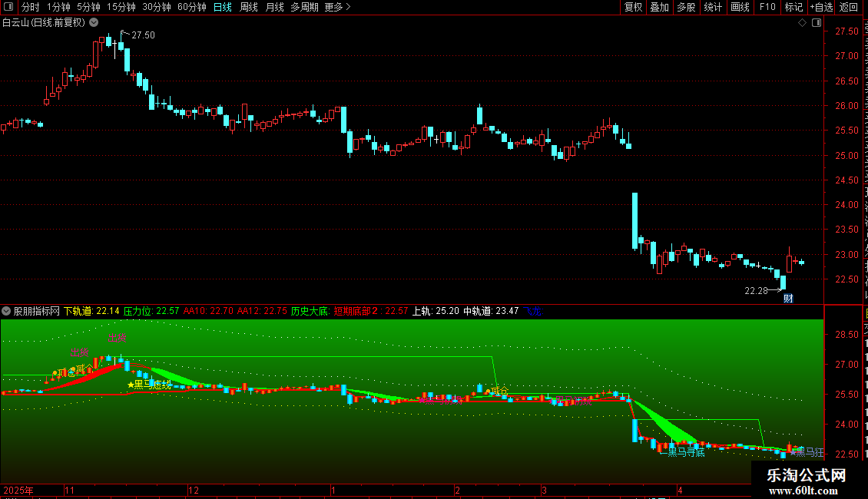Image resolution: width=868 pixels, height=499 pixels.
Task: Click the panel layout icon at top-left
Action: (8, 7)
